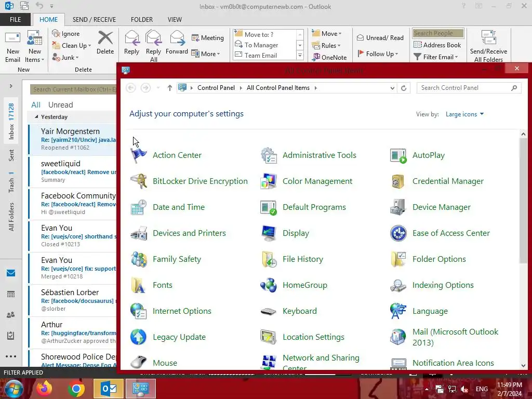The image size is (532, 399).
Task: Expand the Control Panel address history dropdown
Action: tap(392, 88)
